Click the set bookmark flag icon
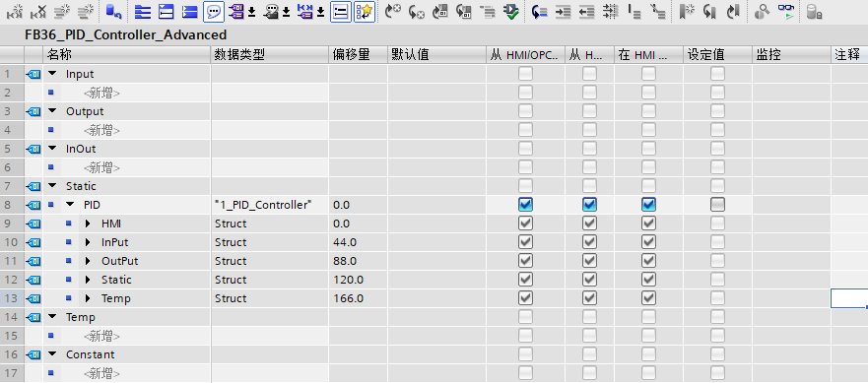The height and width of the screenshot is (383, 868). tap(687, 11)
